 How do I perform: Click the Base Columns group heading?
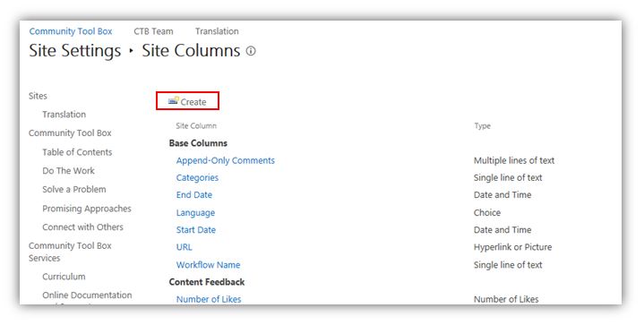[x=198, y=143]
